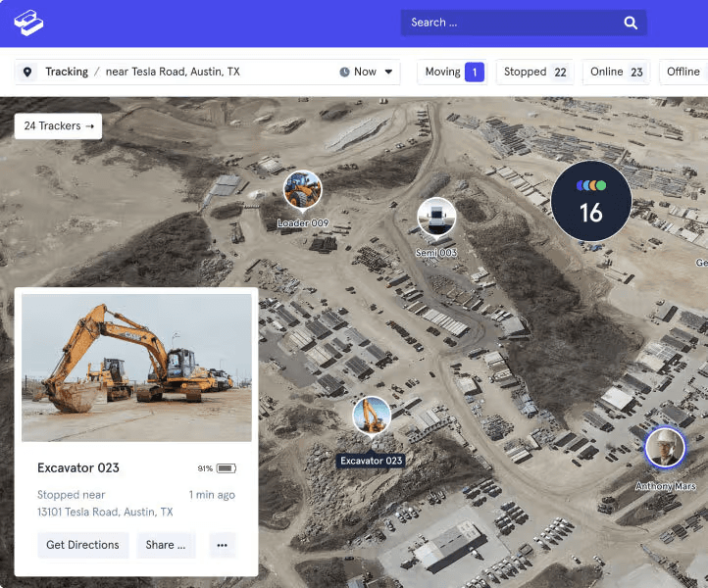This screenshot has width=708, height=588.
Task: Toggle the Moving status filter
Action: (452, 73)
